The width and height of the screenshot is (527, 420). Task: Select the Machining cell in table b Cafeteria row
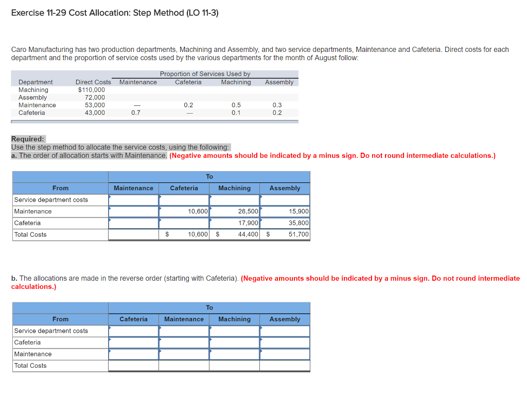pos(234,342)
